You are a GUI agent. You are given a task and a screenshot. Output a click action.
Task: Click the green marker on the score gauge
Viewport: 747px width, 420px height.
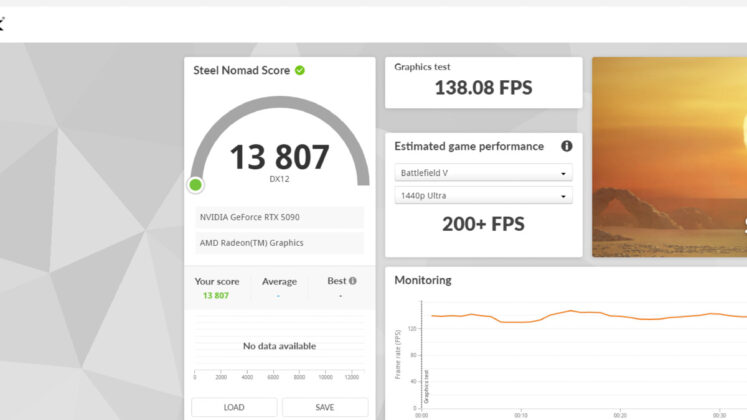195,185
